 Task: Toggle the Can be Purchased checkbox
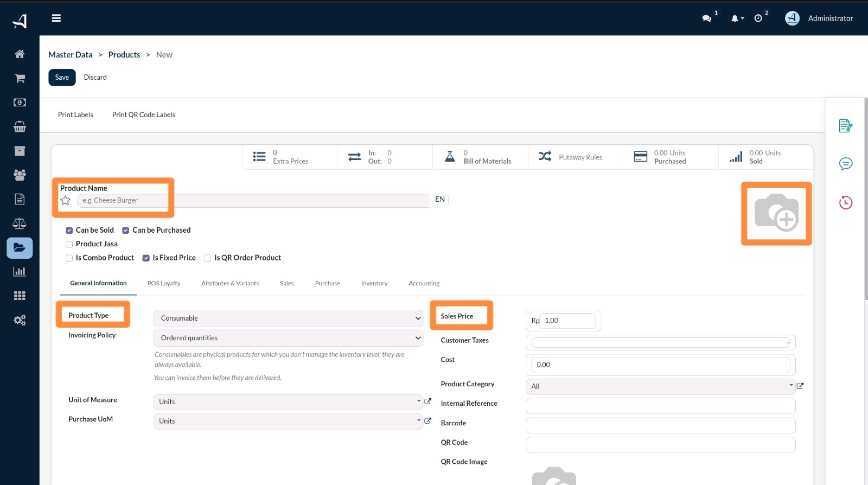pos(126,231)
